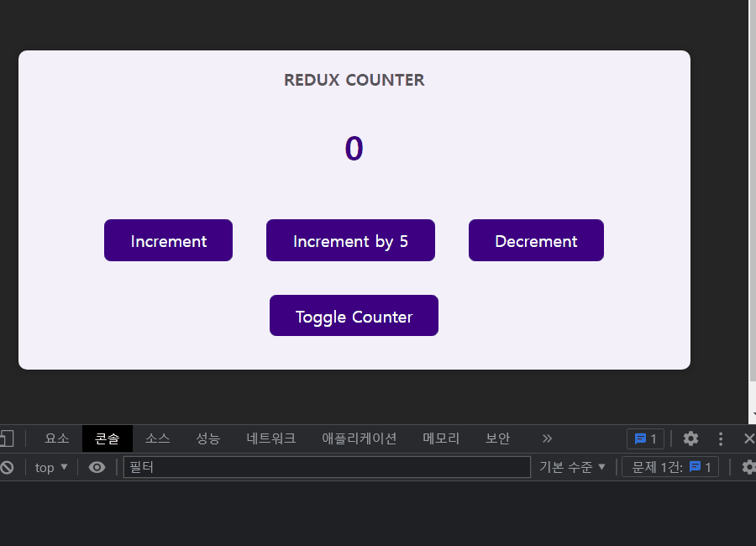Screen dimensions: 756x546
Task: Create a live expression with eye icon
Action: pyautogui.click(x=97, y=467)
